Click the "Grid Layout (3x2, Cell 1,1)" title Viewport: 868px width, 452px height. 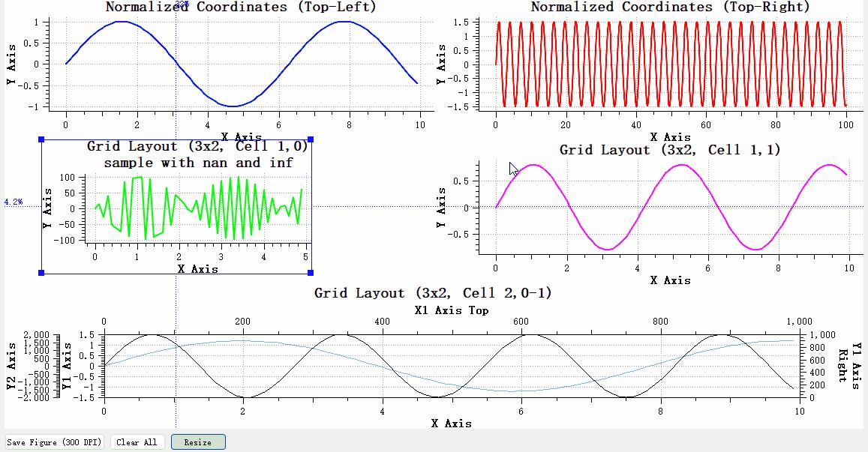pyautogui.click(x=670, y=150)
